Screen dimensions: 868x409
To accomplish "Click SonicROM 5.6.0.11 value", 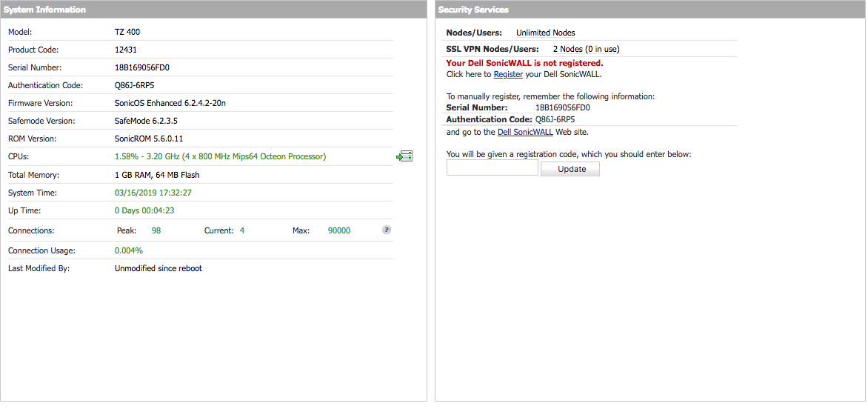I will (148, 139).
